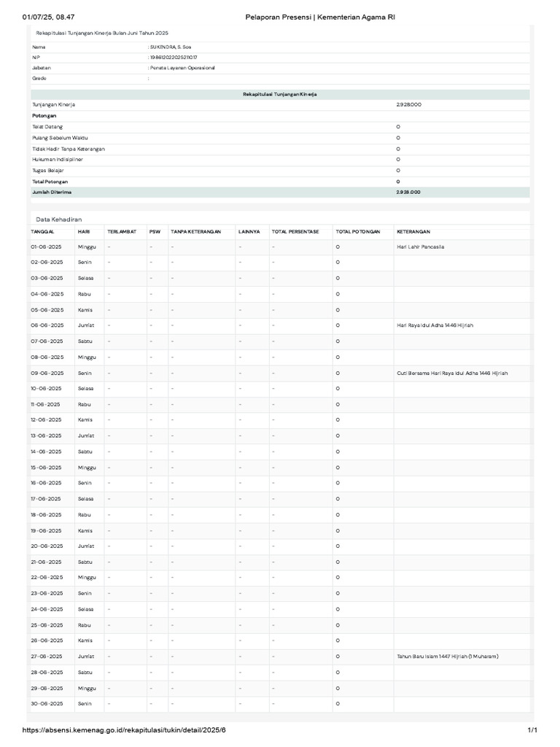Click the Jabatan value 'Penata Layanan Operasional'
The image size is (560, 747).
182,68
